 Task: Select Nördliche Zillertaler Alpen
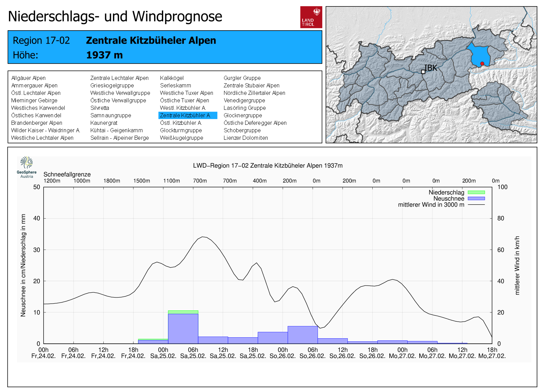[254, 93]
